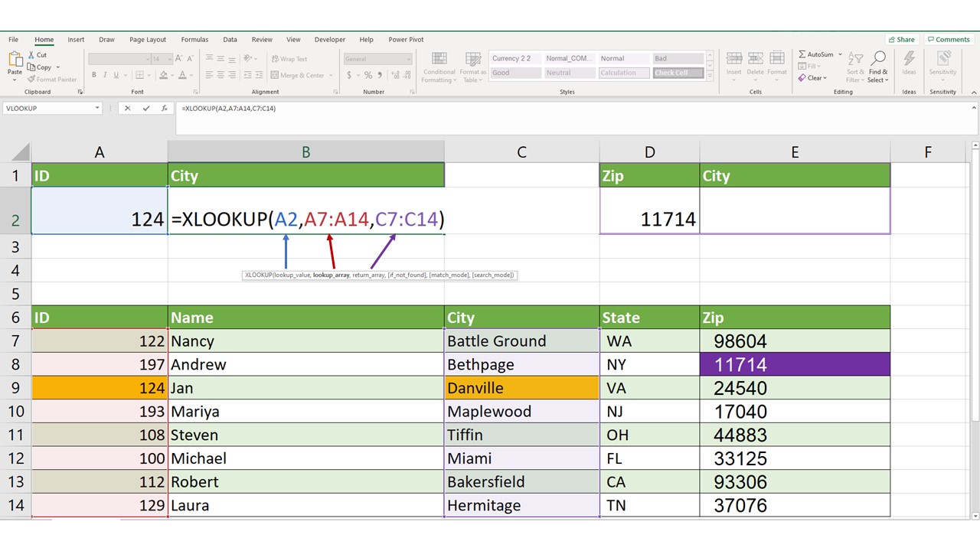
Task: Switch to the Data tab
Action: [230, 40]
